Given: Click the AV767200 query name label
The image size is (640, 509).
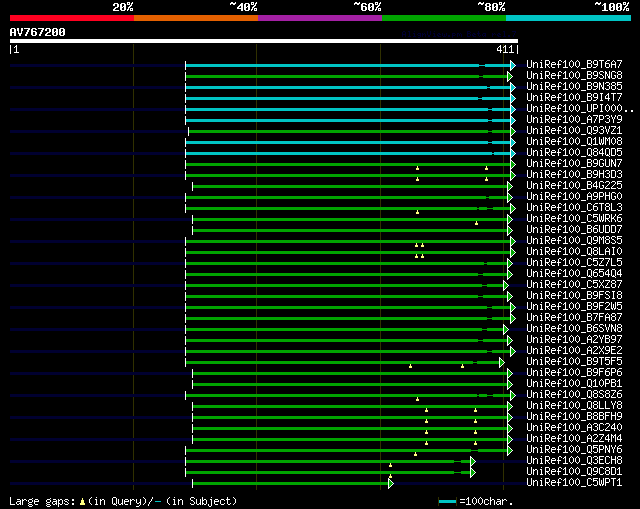Looking at the screenshot, I should pyautogui.click(x=38, y=32).
